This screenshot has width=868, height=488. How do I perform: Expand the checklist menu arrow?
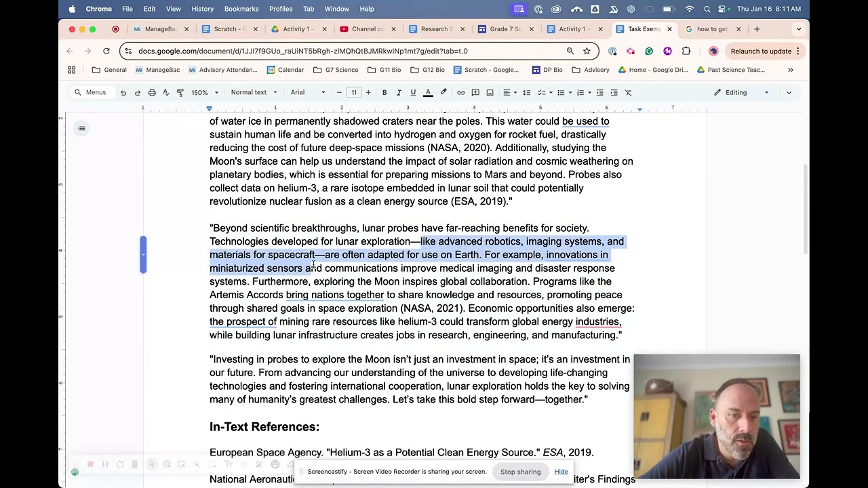click(x=550, y=93)
